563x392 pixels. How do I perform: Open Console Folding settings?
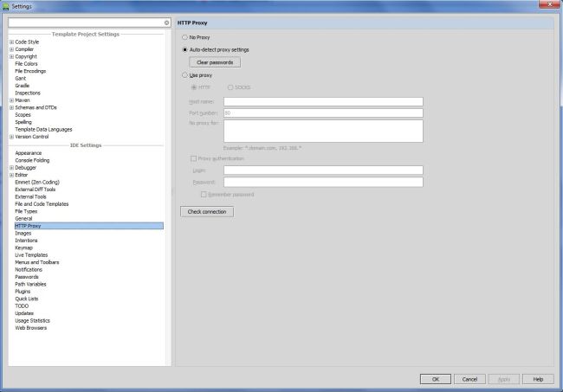click(32, 160)
